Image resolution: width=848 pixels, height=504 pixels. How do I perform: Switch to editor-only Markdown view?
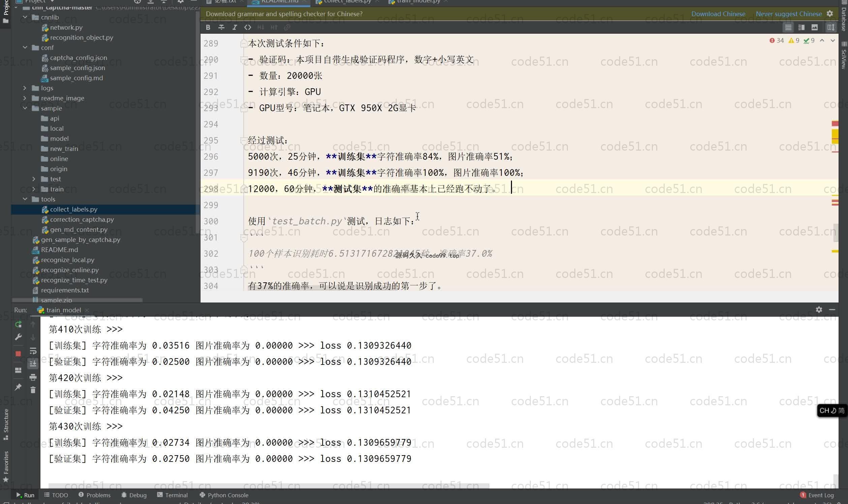(788, 27)
